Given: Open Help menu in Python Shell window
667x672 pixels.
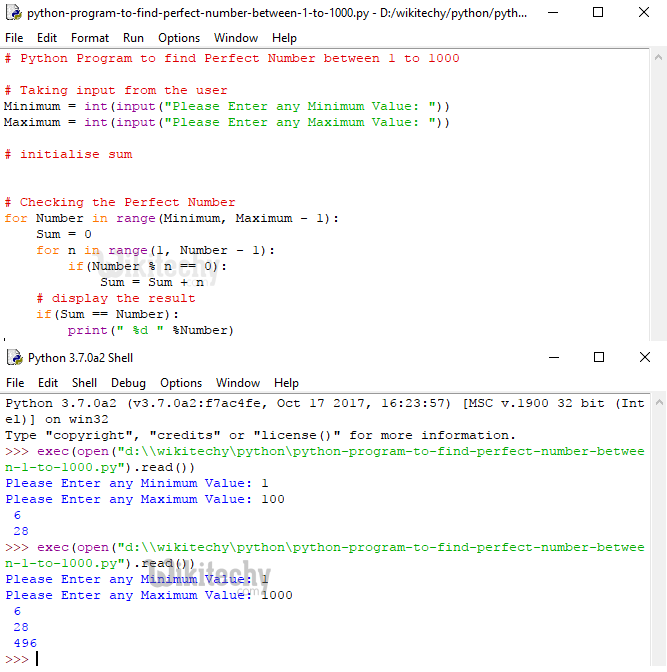Looking at the screenshot, I should (x=286, y=383).
